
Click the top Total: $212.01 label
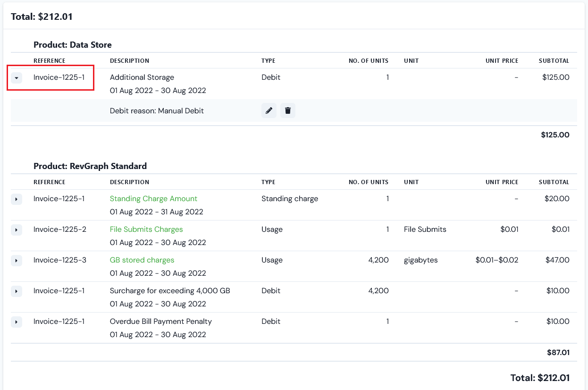pos(42,16)
